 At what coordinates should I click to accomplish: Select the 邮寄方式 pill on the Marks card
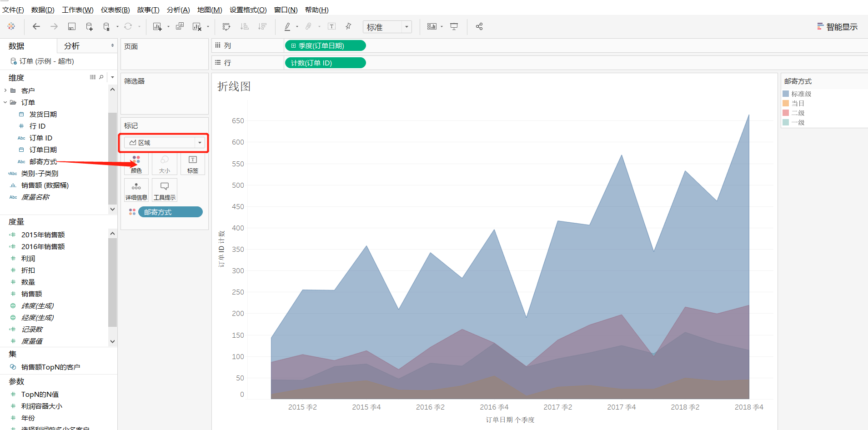click(170, 211)
